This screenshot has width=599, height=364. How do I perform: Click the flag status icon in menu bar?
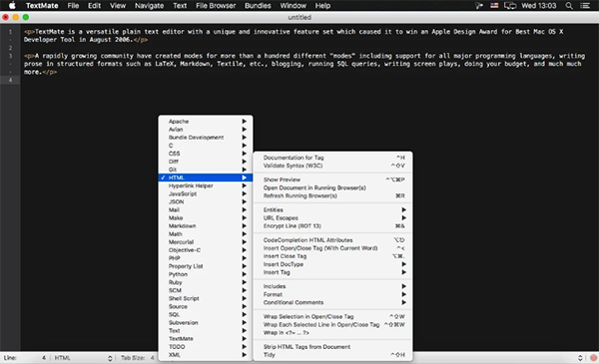coord(479,6)
